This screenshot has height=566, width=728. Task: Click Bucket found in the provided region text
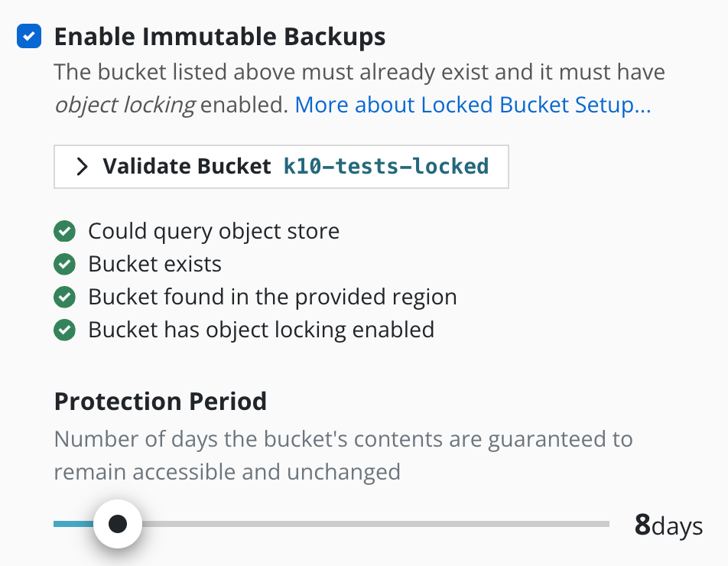[x=272, y=298]
